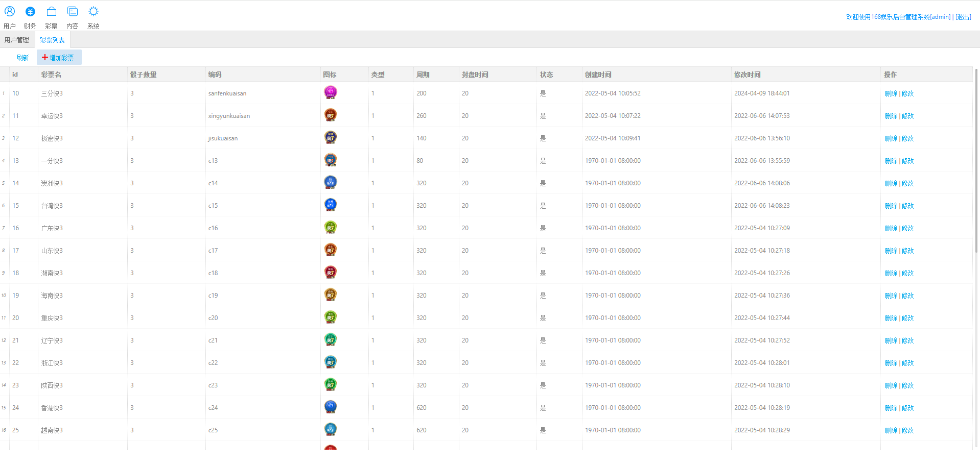Open the 财务 (Finance) menu icon
The image size is (980, 465).
30,11
